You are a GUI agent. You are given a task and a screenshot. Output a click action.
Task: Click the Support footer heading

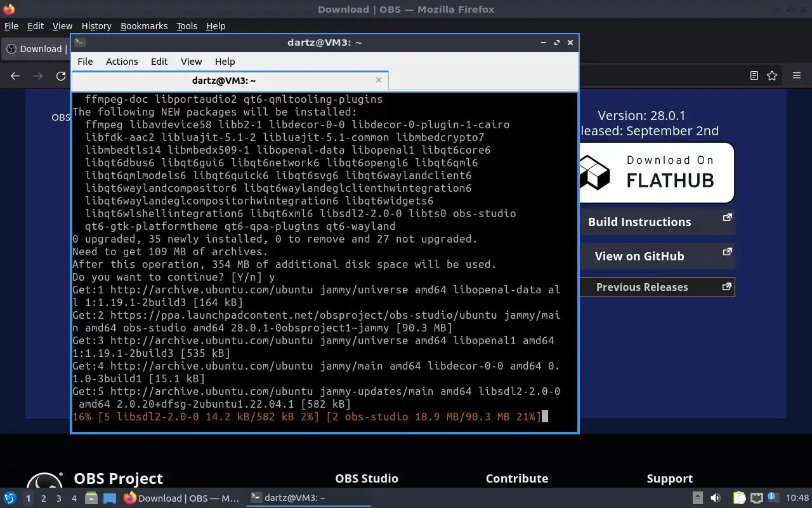tap(670, 478)
